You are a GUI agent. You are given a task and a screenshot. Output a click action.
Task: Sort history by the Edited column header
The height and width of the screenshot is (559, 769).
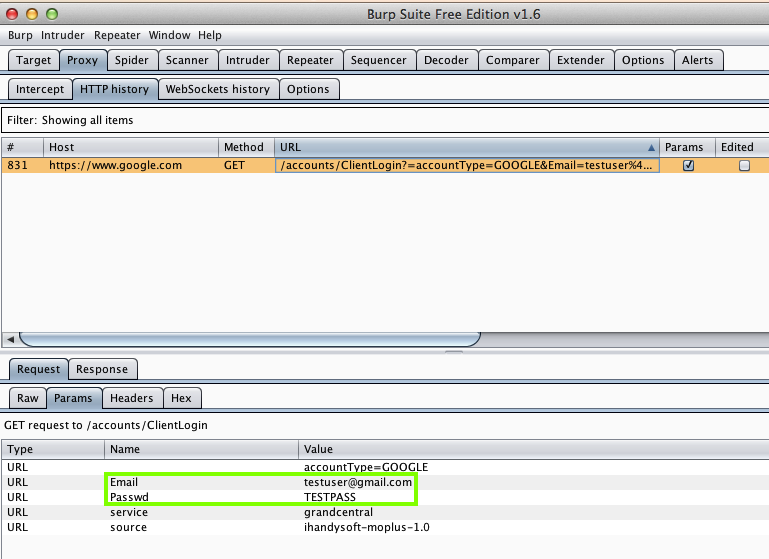click(x=742, y=147)
